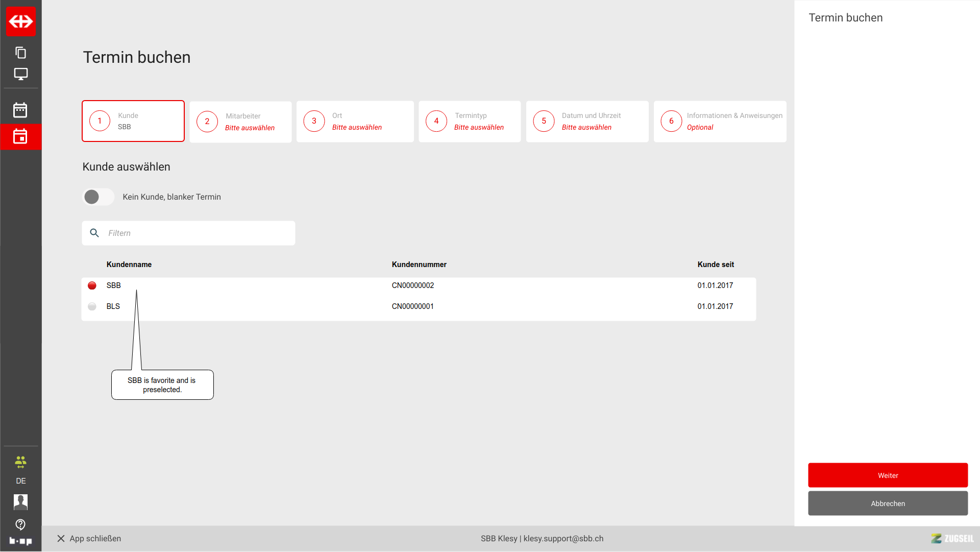Image resolution: width=980 pixels, height=552 pixels.
Task: Toggle Kein Kunde, blanker Termin switch
Action: (x=99, y=197)
